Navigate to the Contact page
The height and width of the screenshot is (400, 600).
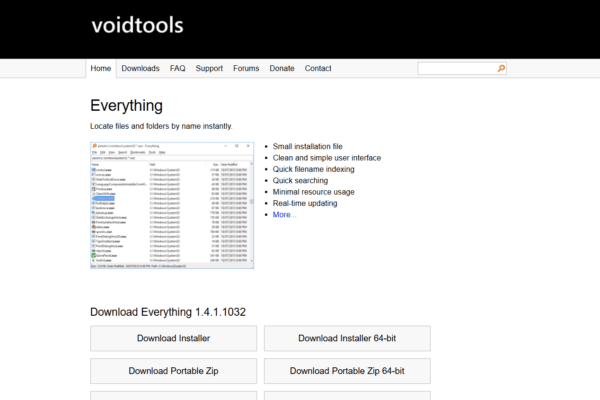pyautogui.click(x=318, y=69)
